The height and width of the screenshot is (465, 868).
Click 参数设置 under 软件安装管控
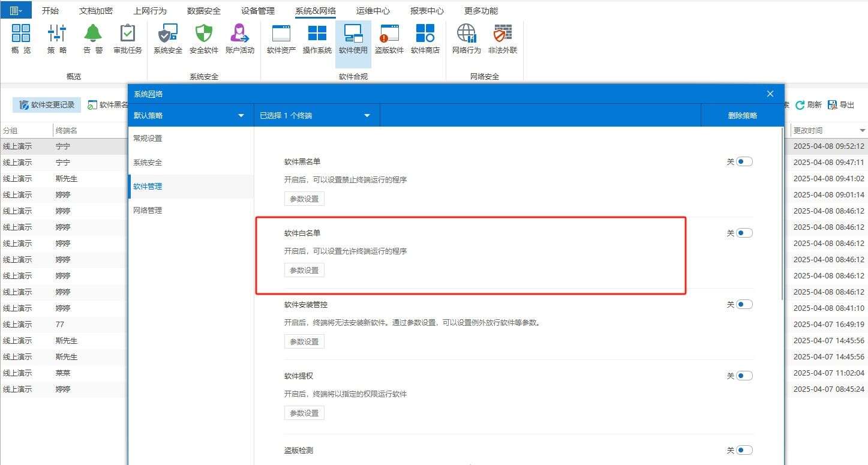pyautogui.click(x=304, y=341)
